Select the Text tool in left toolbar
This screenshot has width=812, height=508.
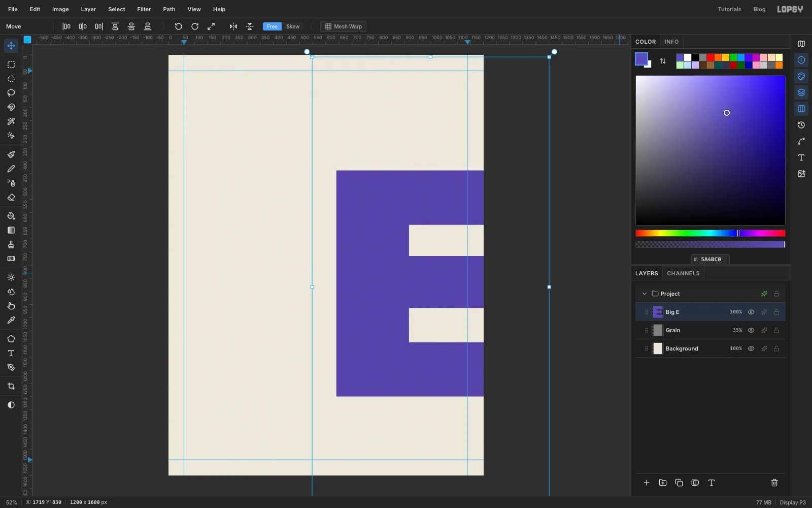[11, 353]
